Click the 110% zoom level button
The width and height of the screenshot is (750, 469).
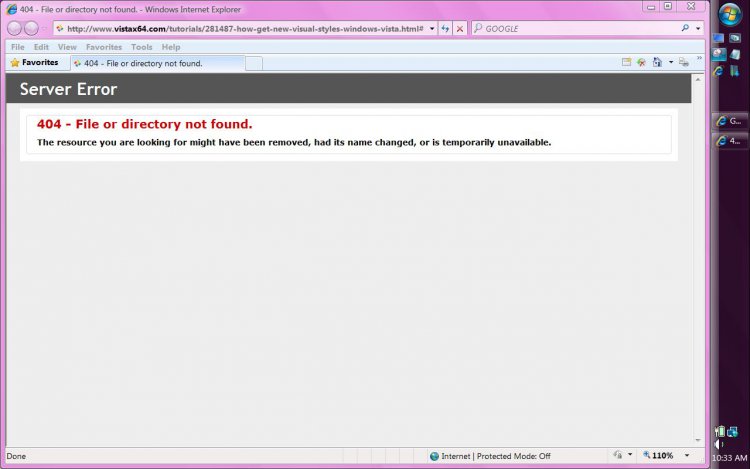[658, 456]
